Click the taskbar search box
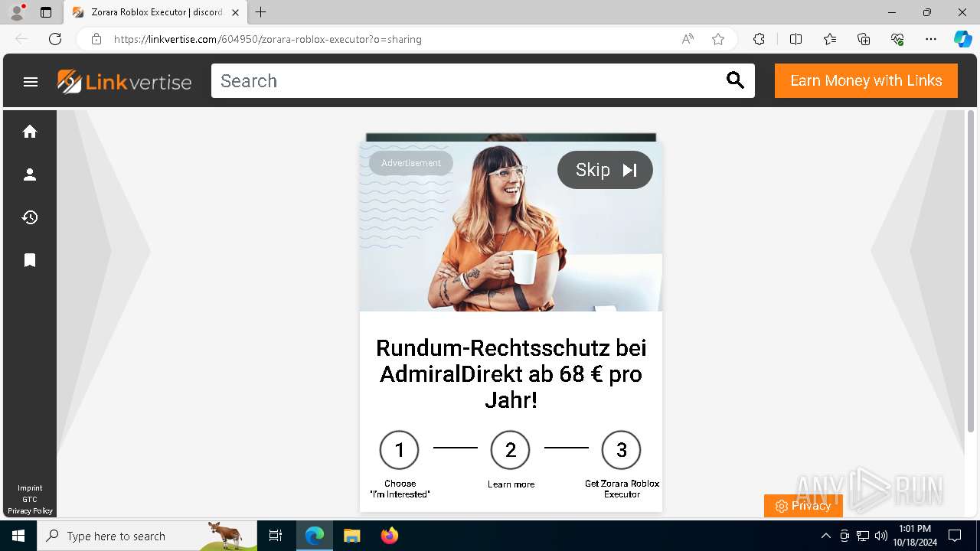 click(x=147, y=536)
